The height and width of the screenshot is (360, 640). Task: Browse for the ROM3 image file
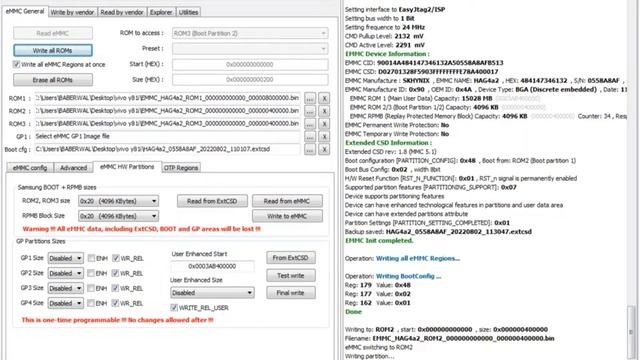(x=310, y=124)
